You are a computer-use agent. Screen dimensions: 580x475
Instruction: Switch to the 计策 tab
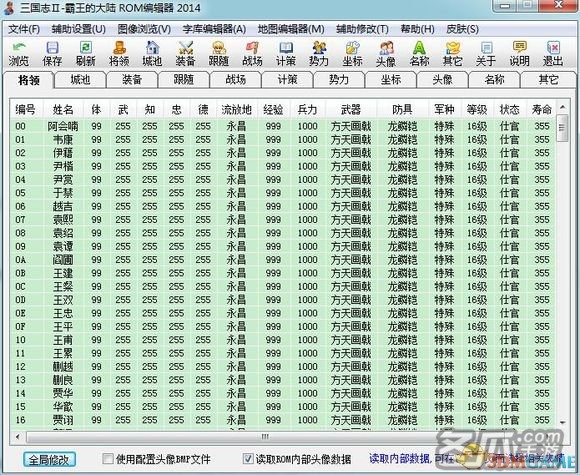tap(287, 80)
